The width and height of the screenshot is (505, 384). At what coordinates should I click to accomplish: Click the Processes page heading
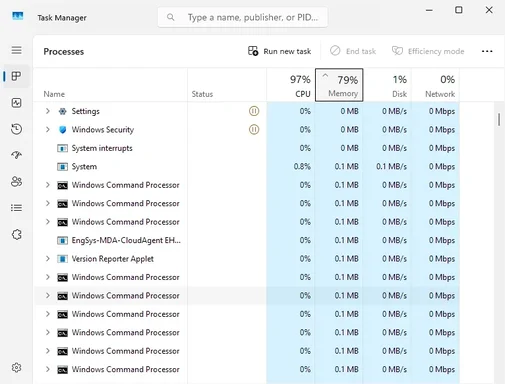[64, 52]
